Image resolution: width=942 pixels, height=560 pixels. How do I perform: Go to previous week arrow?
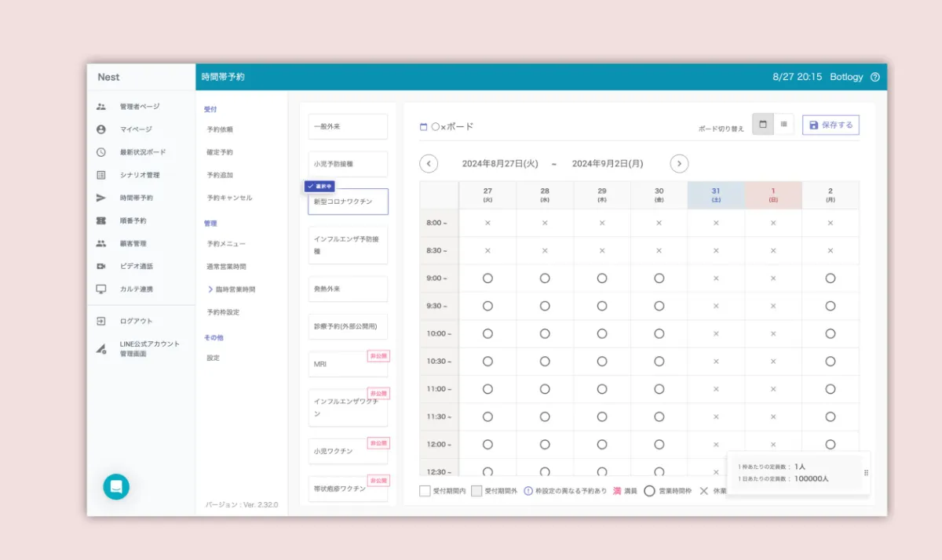tap(429, 164)
